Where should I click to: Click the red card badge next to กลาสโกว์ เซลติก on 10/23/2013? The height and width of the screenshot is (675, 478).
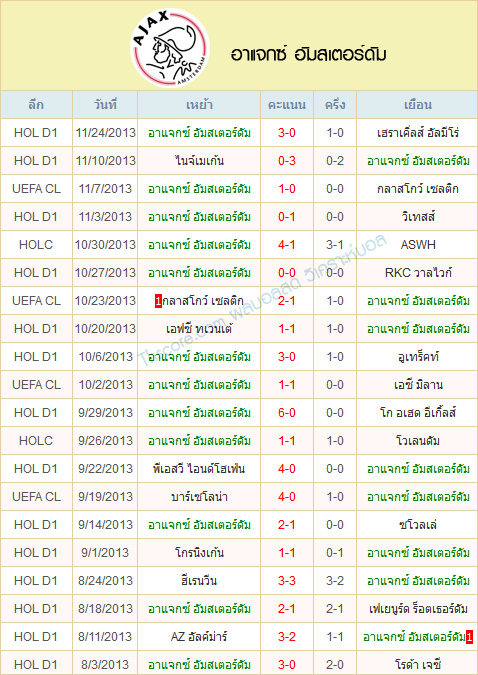point(158,301)
